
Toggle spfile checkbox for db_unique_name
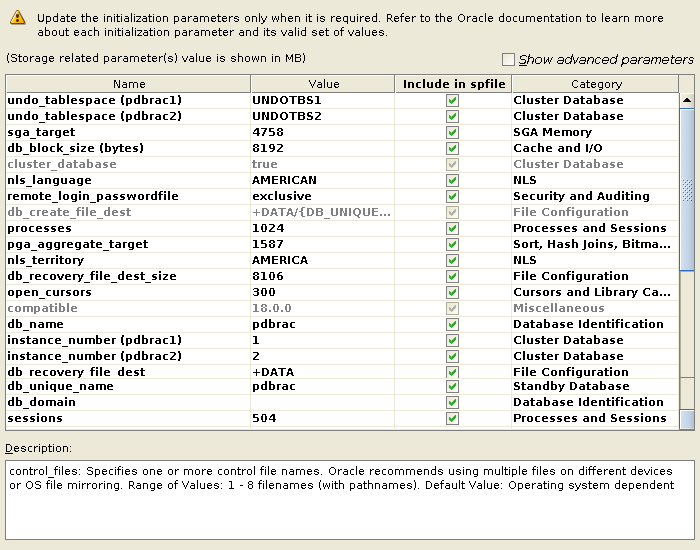(452, 387)
